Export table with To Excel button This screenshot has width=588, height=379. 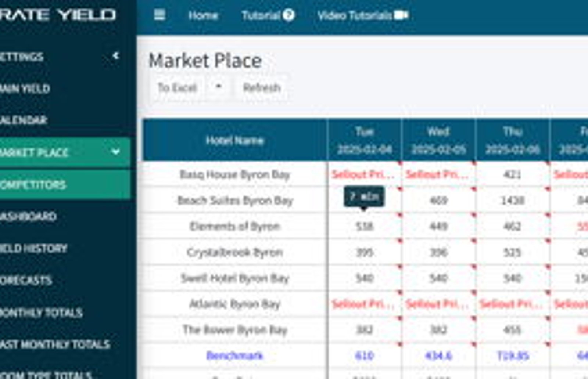tap(178, 87)
